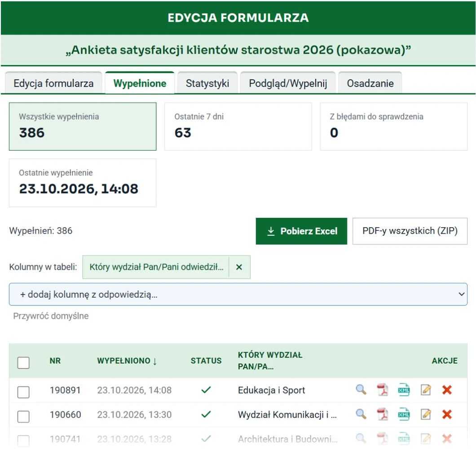Edit submission 190891 via pencil icon
This screenshot has height=449, width=476.
coord(426,389)
